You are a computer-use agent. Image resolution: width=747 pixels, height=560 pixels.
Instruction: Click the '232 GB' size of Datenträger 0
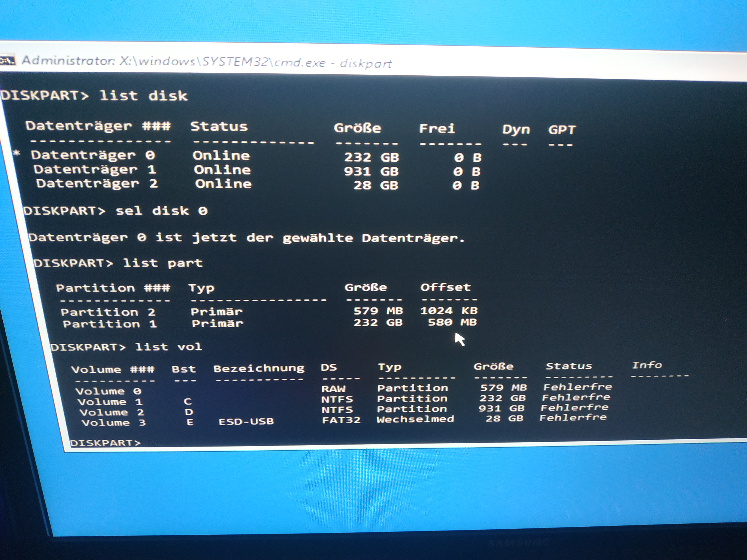click(371, 157)
